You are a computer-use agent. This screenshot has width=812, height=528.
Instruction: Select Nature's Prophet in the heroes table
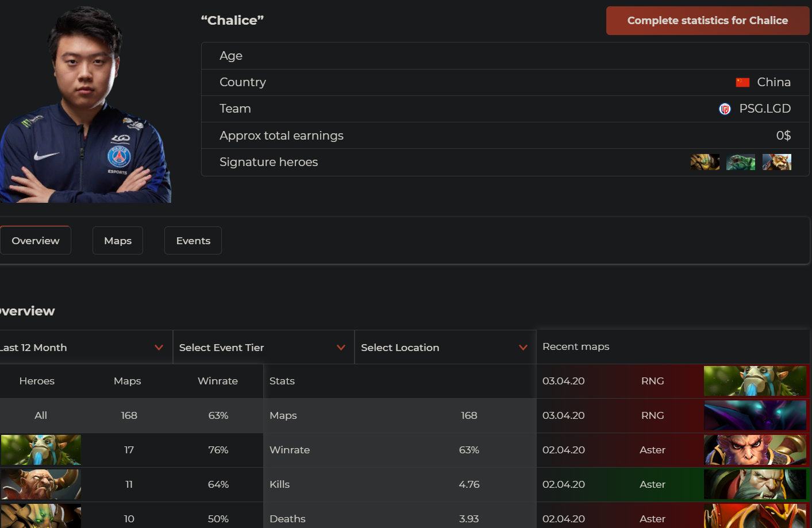pyautogui.click(x=41, y=450)
